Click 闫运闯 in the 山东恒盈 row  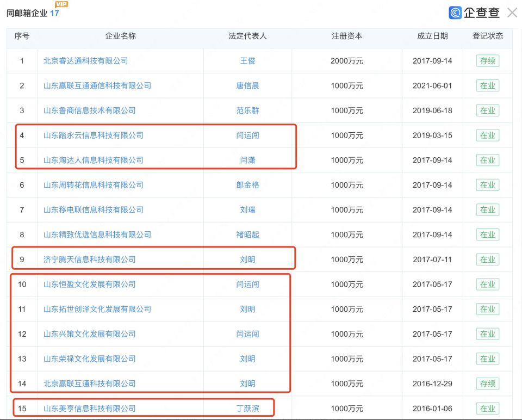[x=248, y=284]
